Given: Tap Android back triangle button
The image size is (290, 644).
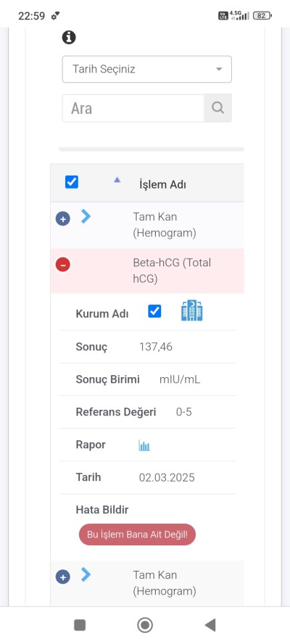Looking at the screenshot, I should coord(210,625).
